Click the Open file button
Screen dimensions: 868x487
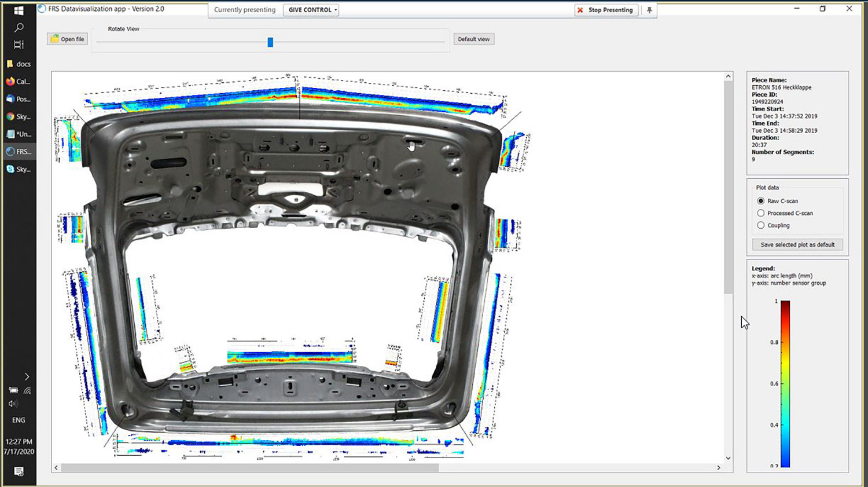[67, 39]
